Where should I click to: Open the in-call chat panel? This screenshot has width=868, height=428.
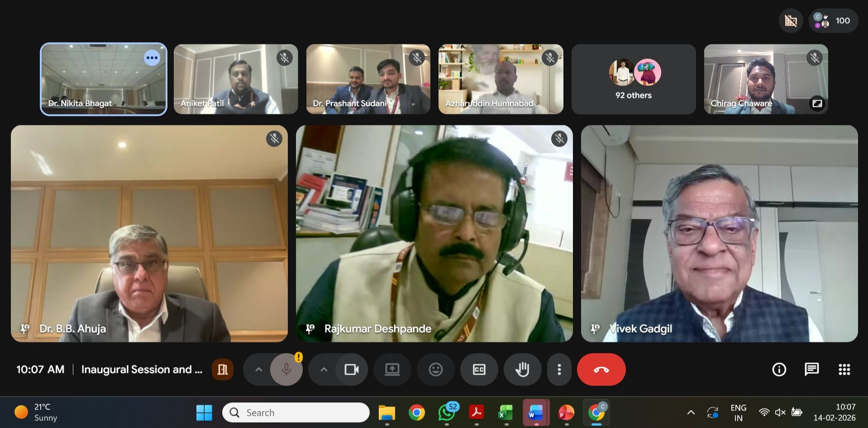point(811,370)
